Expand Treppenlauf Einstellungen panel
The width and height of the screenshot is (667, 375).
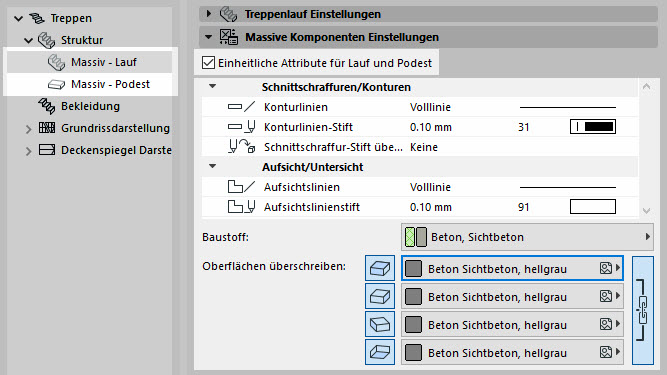click(x=208, y=14)
